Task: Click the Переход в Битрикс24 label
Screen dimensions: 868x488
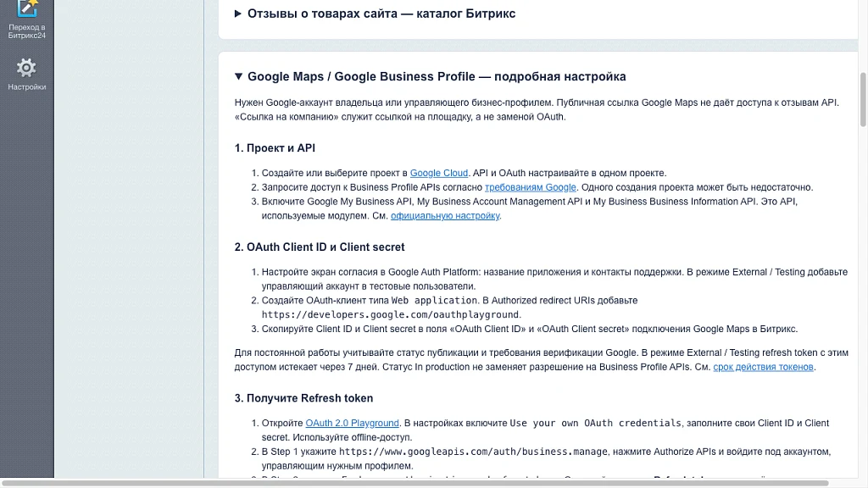Action: click(26, 31)
